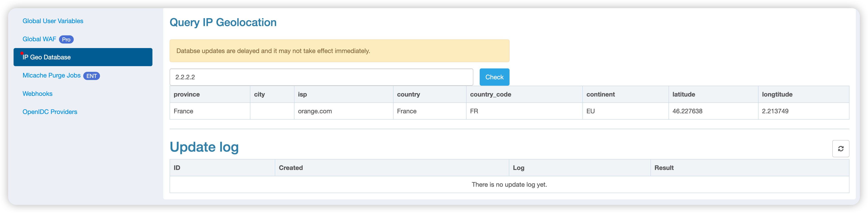
Task: Open Webhooks section
Action: [37, 94]
